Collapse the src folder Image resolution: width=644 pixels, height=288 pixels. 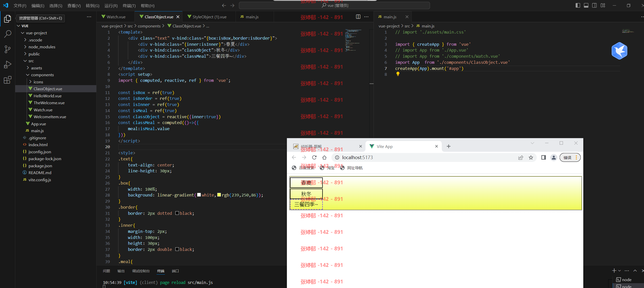[25, 61]
